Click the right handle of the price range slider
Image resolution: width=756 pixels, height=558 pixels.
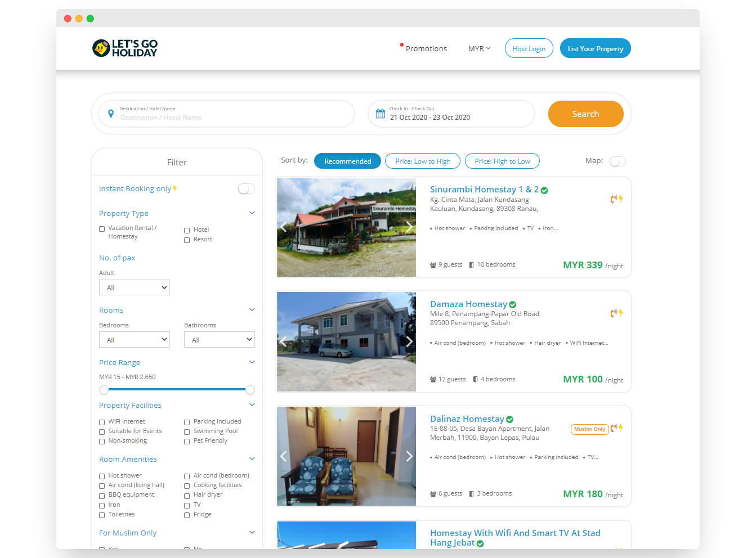coord(250,390)
